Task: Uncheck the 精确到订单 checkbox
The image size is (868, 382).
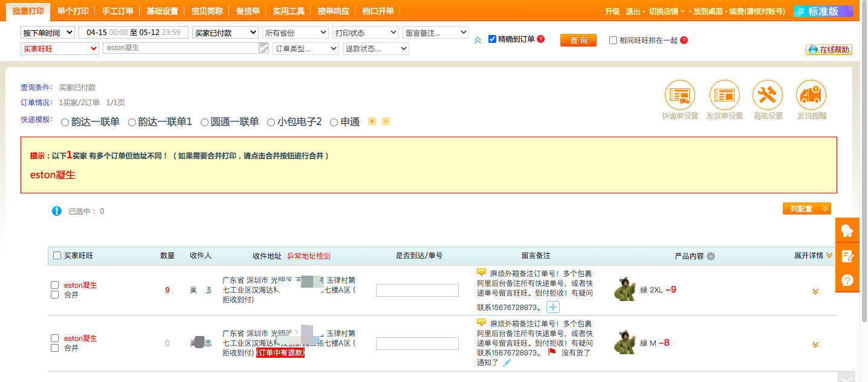Action: [493, 39]
